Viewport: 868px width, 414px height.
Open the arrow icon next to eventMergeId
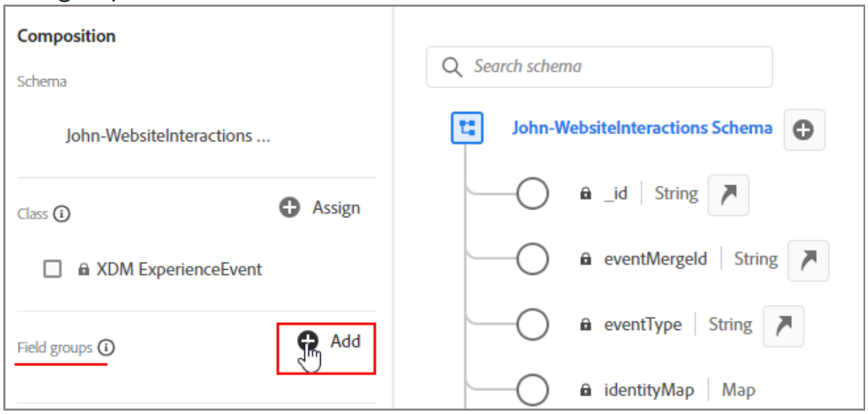808,260
